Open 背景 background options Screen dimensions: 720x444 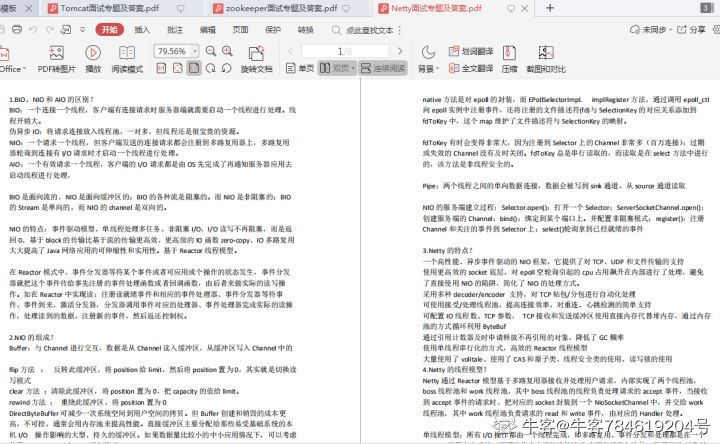(428, 59)
